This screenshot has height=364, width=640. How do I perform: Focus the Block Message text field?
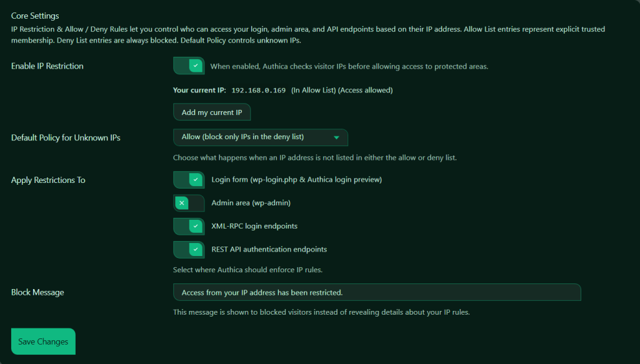pyautogui.click(x=376, y=292)
